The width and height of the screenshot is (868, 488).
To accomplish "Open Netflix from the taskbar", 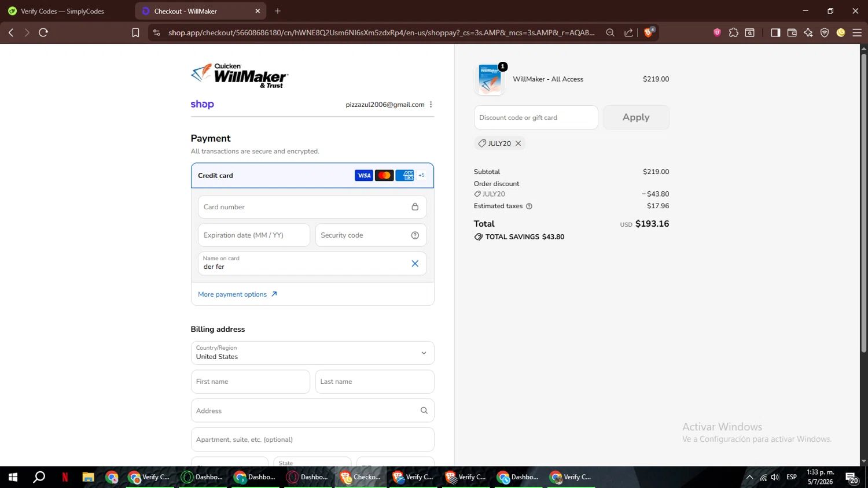I will pos(65,477).
